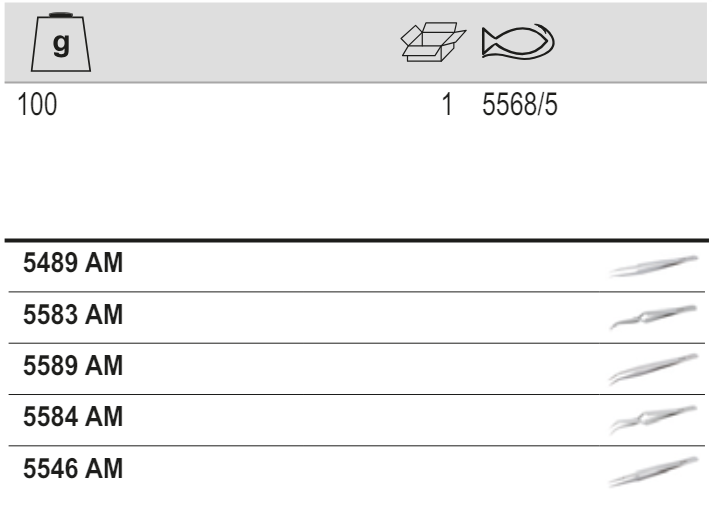
Task: Click the package quantity value 1
Action: [x=447, y=105]
